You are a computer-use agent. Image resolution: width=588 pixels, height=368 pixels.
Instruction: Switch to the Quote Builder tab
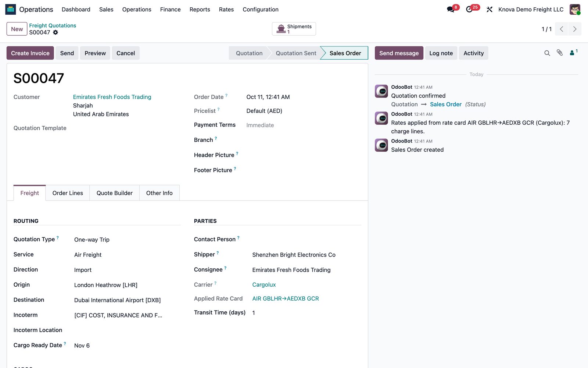pyautogui.click(x=115, y=193)
